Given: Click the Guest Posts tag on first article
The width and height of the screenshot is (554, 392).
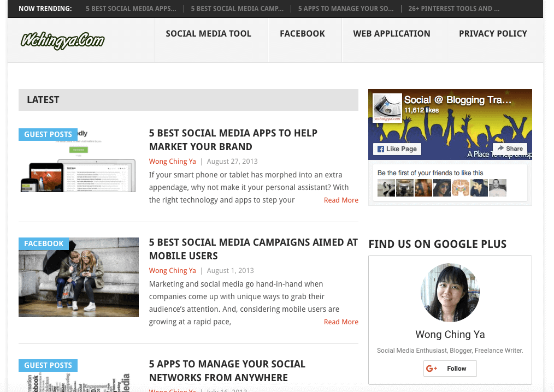Looking at the screenshot, I should 48,134.
